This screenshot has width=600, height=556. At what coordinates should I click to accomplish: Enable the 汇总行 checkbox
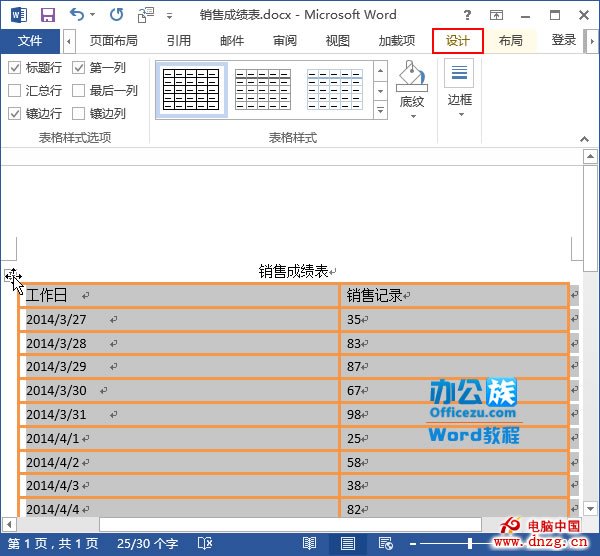(x=15, y=91)
